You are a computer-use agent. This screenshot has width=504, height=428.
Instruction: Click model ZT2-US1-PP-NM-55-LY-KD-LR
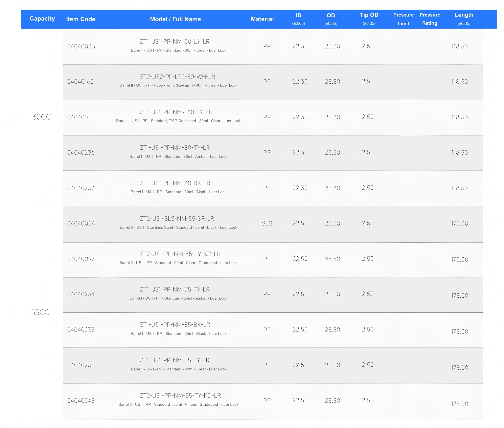[180, 254]
